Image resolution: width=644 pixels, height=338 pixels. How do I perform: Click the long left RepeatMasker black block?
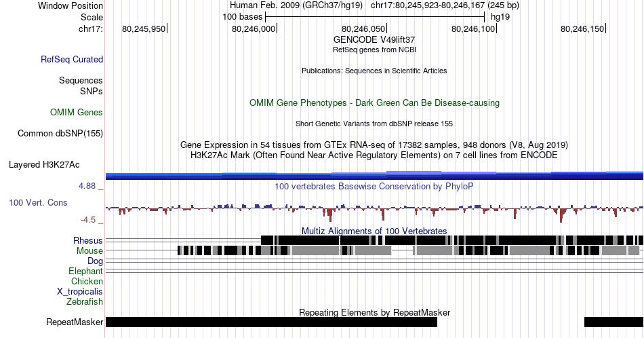click(271, 322)
